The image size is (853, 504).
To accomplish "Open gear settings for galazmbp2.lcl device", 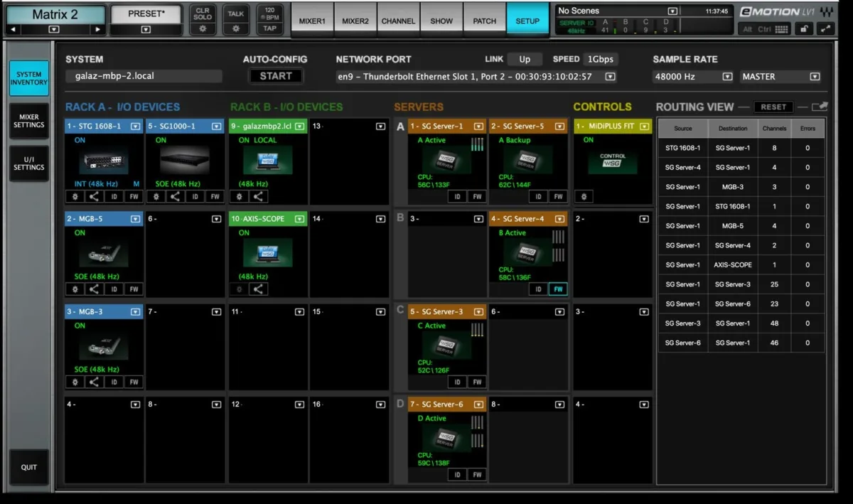I will tap(238, 196).
